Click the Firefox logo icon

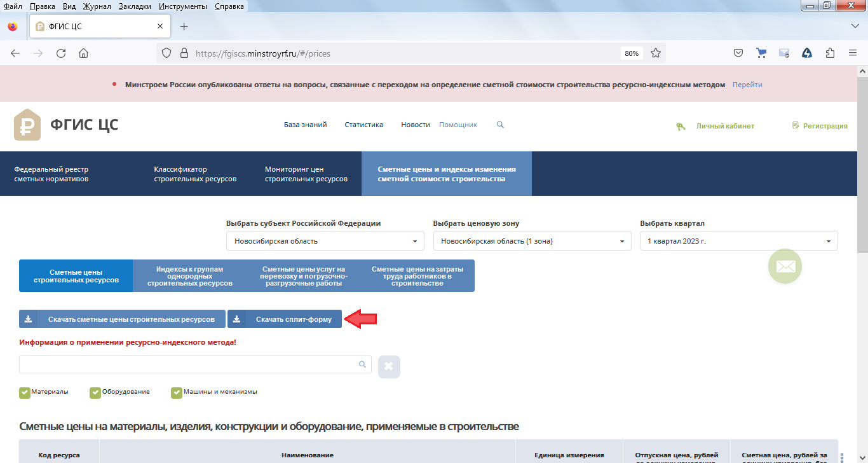(x=13, y=27)
